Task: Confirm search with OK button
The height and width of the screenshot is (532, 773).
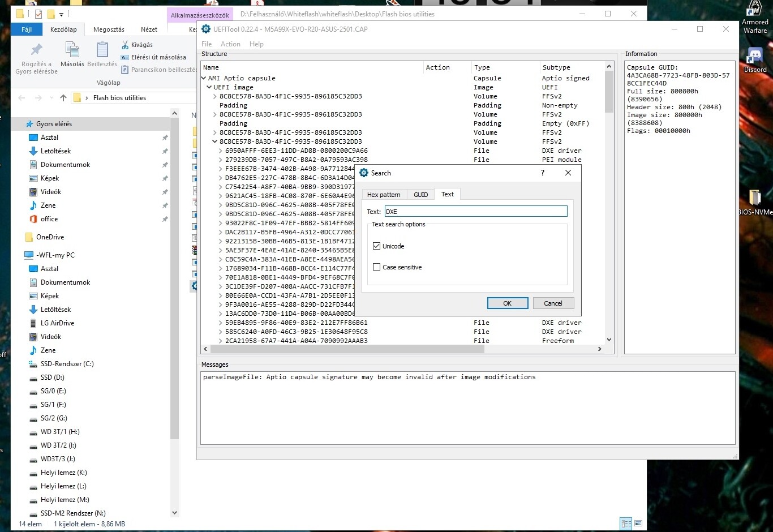Action: coord(508,303)
